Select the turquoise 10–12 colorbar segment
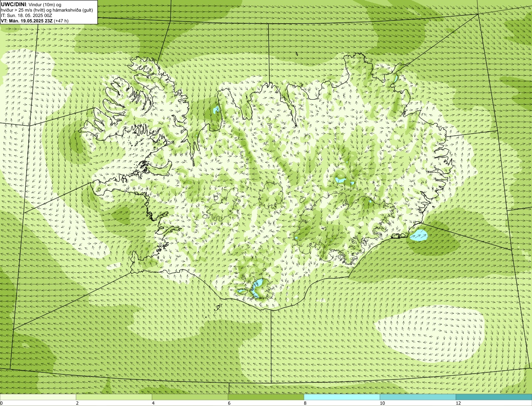Viewport: 532px width, 406px height. tap(418, 397)
